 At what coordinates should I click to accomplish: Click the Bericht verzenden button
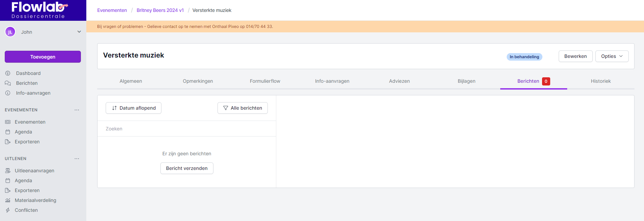pos(187,168)
